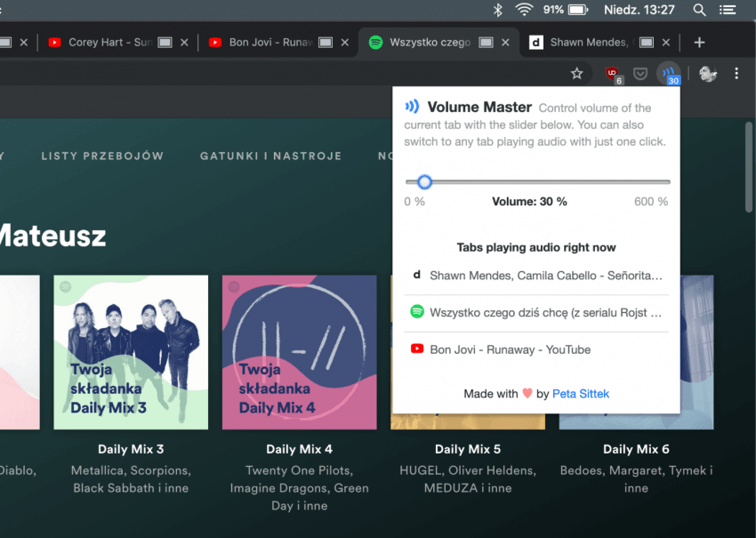Open the Chrome three-dot menu
The height and width of the screenshot is (538, 756).
(x=736, y=73)
